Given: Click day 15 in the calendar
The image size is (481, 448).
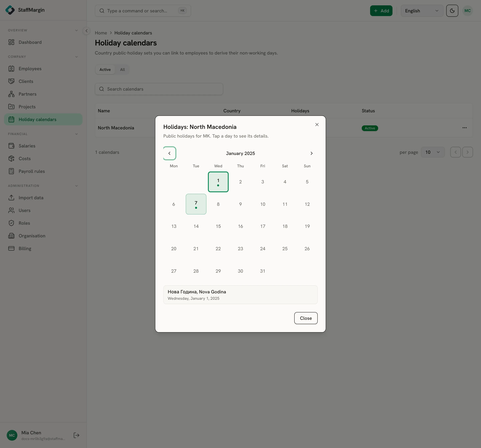Looking at the screenshot, I should pos(218,226).
